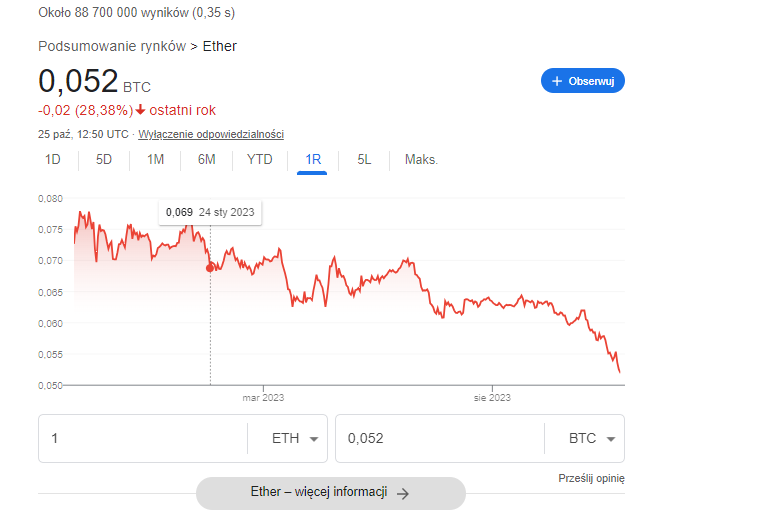
Task: Open 'Ether – więcej informacji' button
Action: [330, 493]
